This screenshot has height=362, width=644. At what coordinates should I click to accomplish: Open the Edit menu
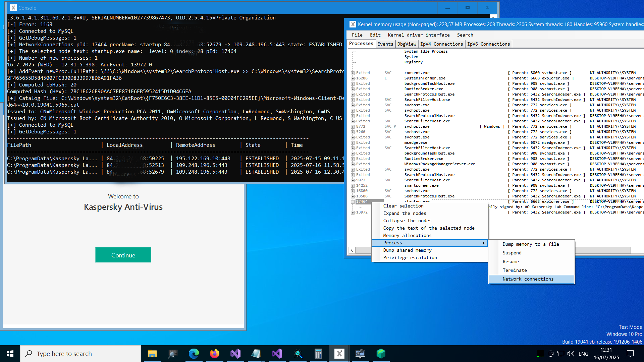375,35
